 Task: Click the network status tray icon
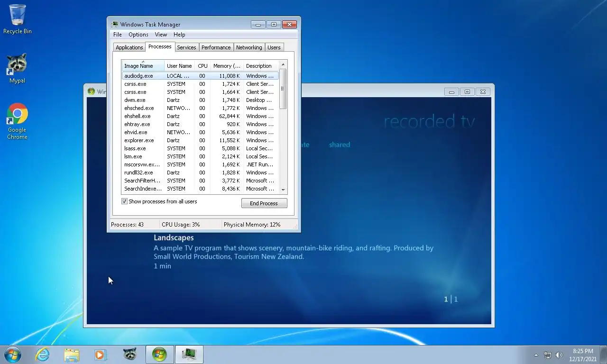548,355
